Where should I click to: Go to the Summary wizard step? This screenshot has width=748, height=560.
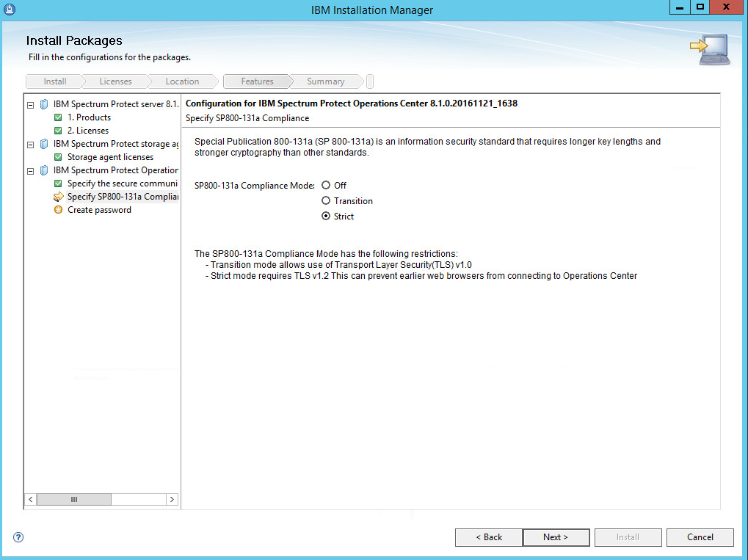coord(325,81)
